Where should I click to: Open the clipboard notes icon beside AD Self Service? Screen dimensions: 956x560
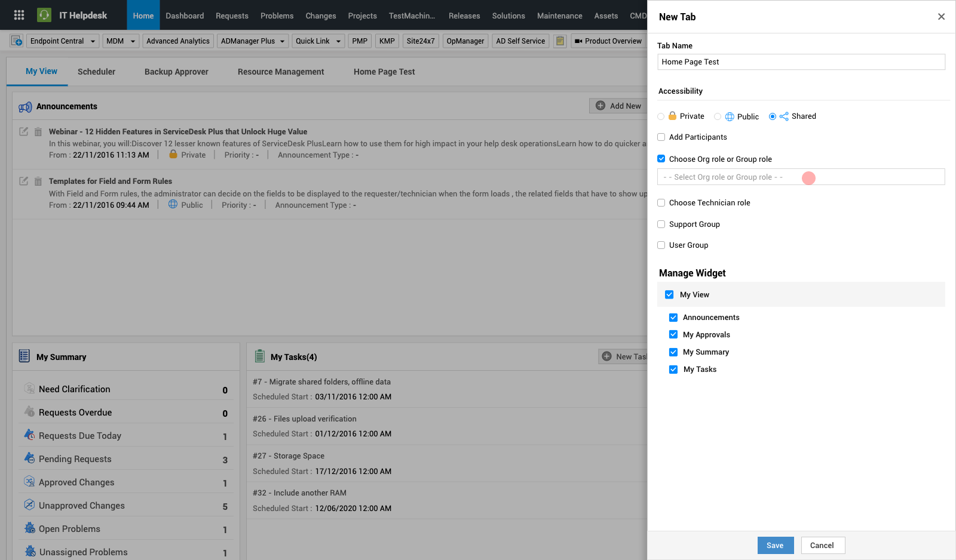(x=560, y=41)
